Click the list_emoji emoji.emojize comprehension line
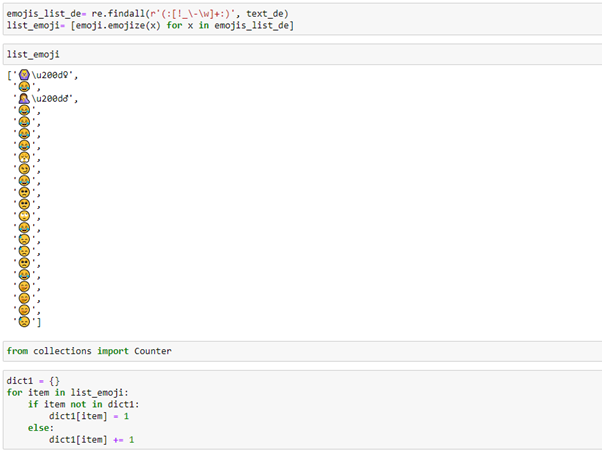 pos(150,26)
